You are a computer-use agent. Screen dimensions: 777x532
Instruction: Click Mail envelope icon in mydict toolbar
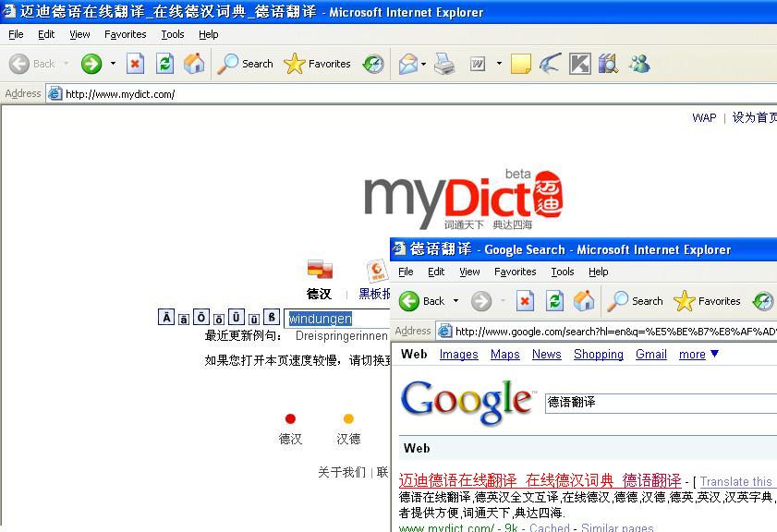tap(407, 64)
